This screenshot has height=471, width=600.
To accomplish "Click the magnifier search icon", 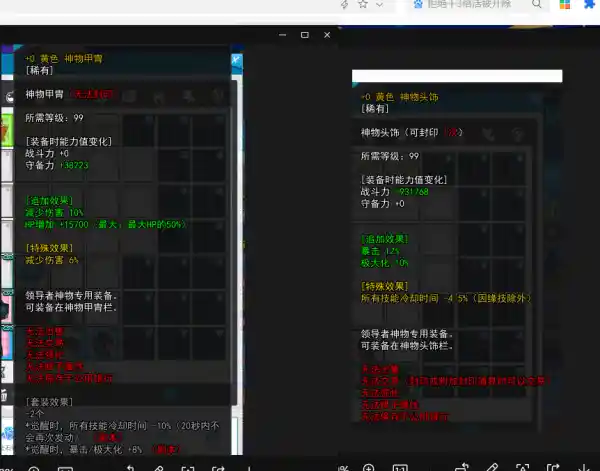I will click(x=537, y=4).
